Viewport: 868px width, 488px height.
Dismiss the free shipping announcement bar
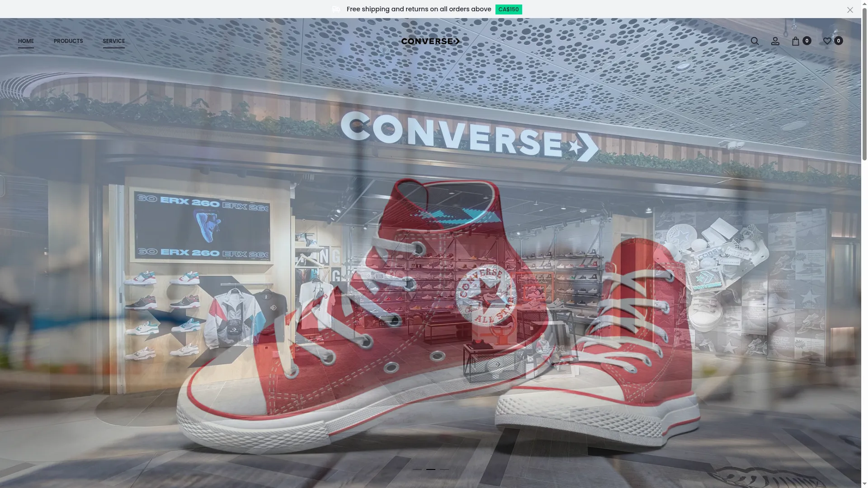pyautogui.click(x=850, y=9)
